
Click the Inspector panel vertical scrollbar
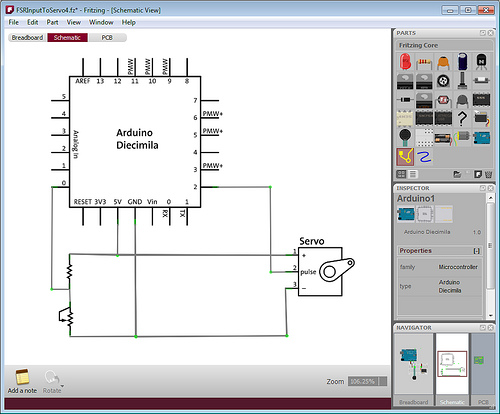coord(490,256)
